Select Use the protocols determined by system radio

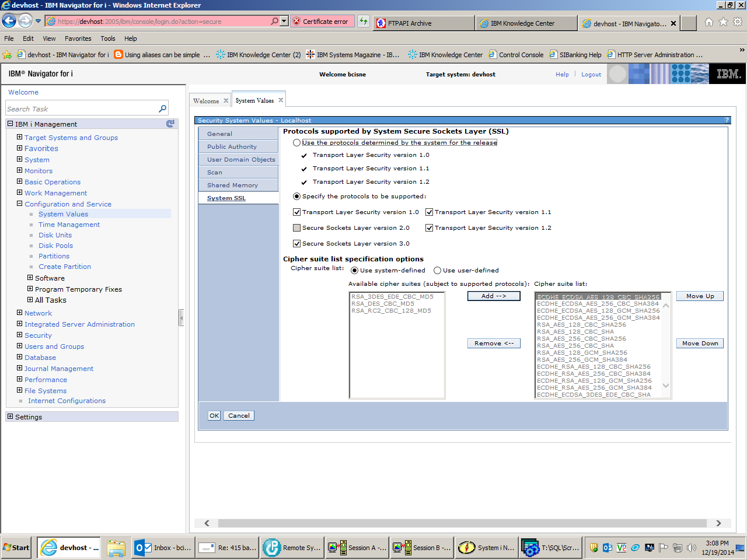(x=296, y=142)
